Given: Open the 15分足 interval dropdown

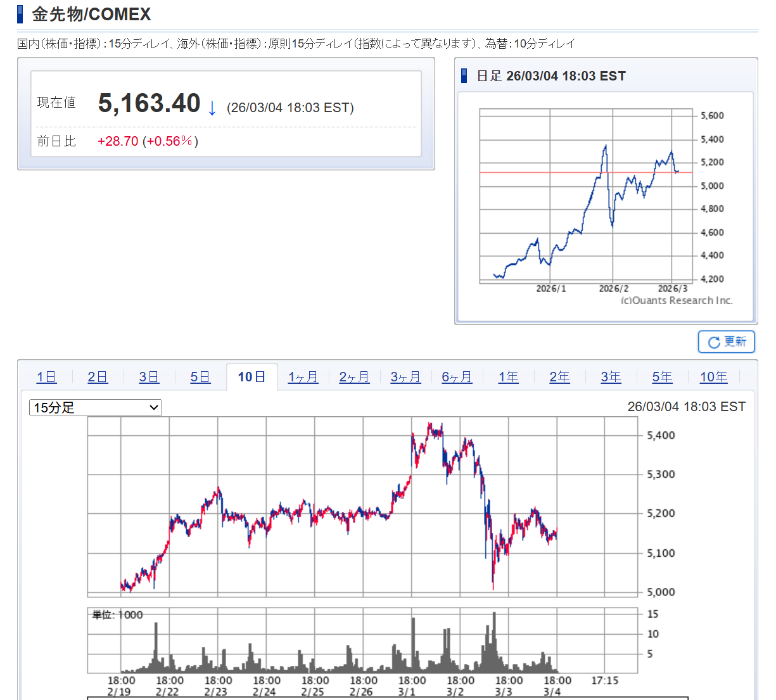Looking at the screenshot, I should pos(96,408).
